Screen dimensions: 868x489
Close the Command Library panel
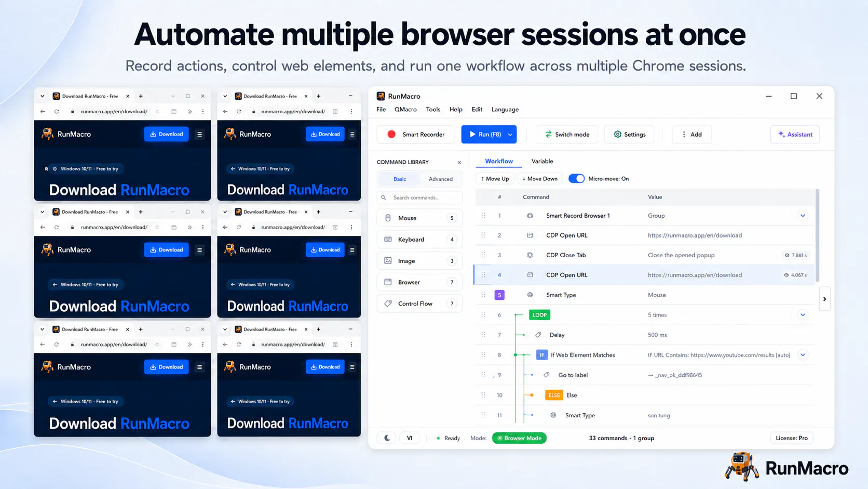(x=459, y=163)
